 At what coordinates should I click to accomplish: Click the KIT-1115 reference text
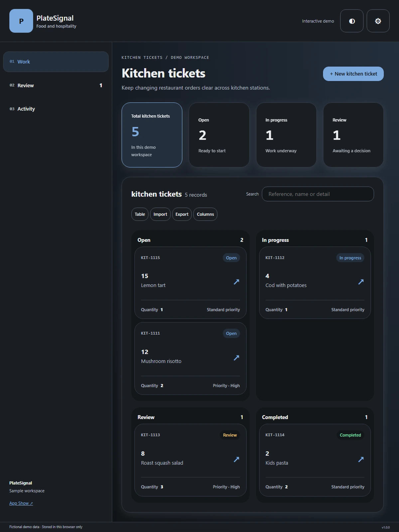click(x=150, y=258)
